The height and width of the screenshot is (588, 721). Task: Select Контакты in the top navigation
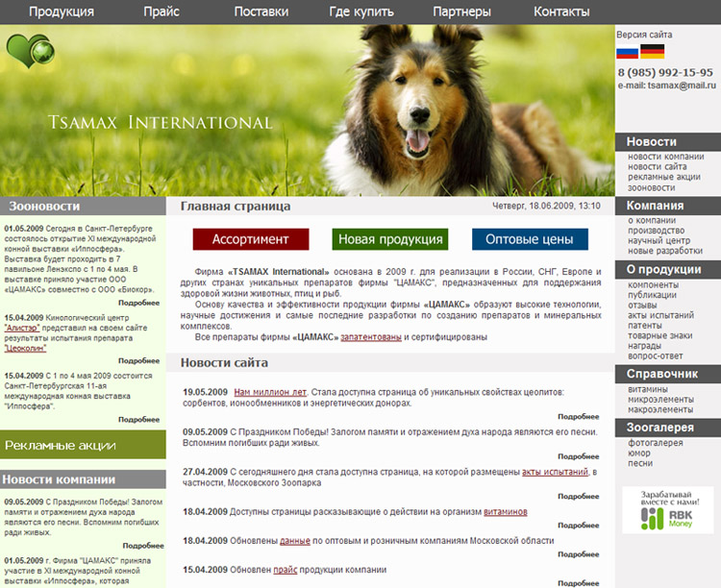(561, 12)
